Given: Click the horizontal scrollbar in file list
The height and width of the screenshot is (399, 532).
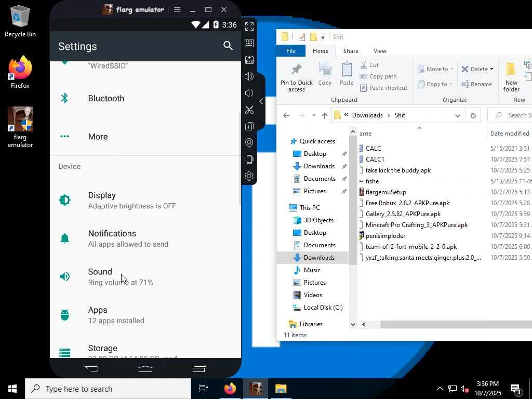Looking at the screenshot, I should click(456, 324).
